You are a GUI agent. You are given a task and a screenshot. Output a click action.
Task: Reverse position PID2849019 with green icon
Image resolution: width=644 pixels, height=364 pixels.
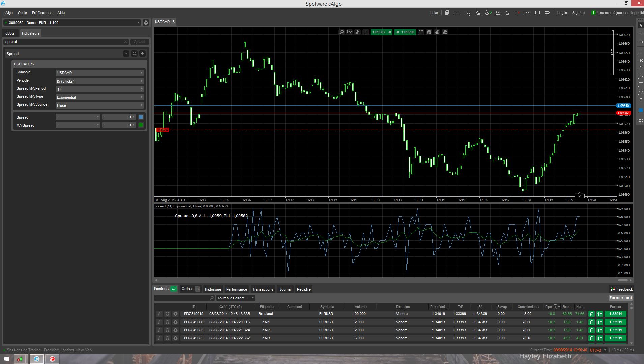[591, 314]
